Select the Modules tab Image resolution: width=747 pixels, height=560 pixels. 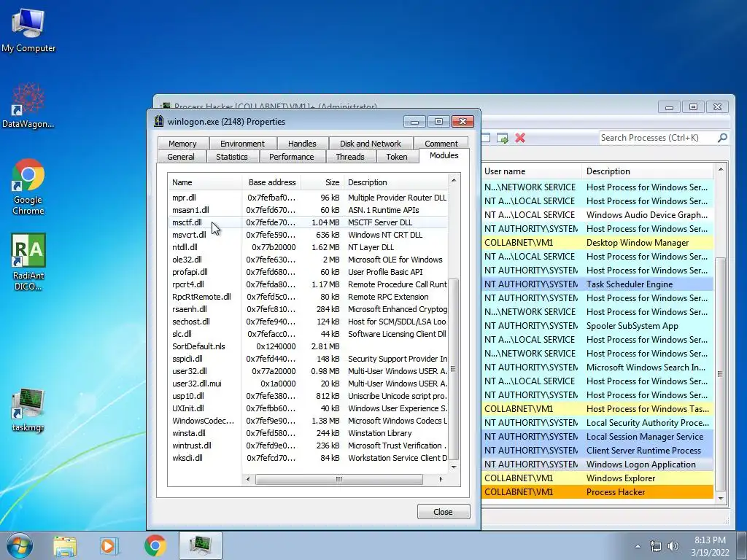[x=444, y=155]
